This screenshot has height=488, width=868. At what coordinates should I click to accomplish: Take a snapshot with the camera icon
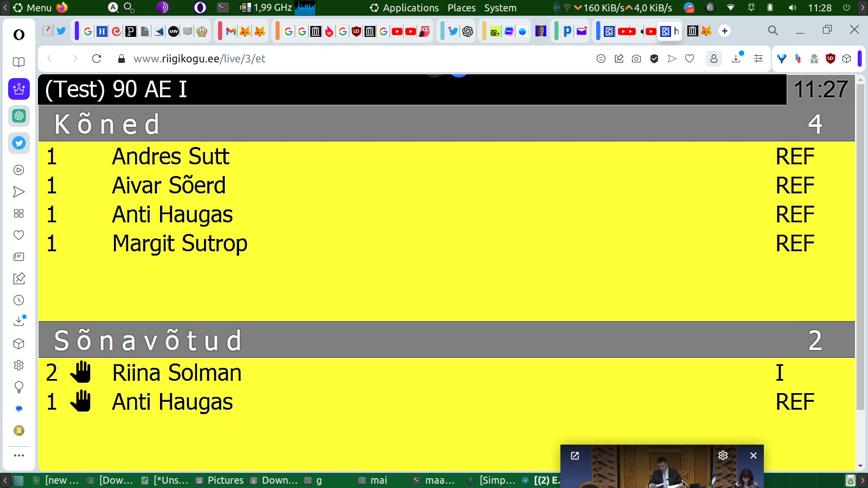click(x=636, y=59)
